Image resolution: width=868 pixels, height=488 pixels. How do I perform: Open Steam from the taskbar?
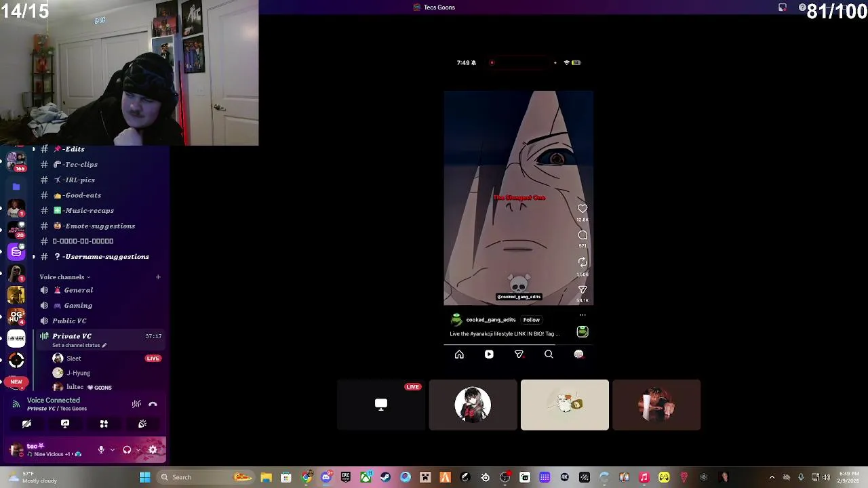(385, 477)
